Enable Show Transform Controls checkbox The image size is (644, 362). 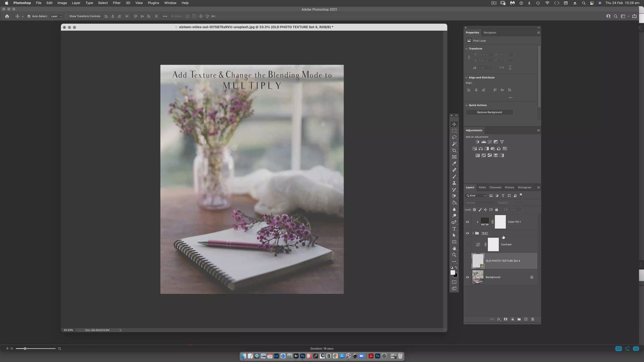[x=66, y=16]
